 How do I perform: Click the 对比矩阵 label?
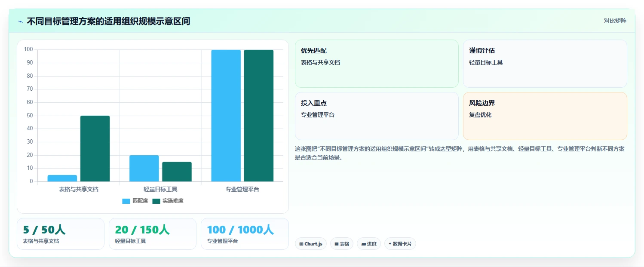pos(615,21)
